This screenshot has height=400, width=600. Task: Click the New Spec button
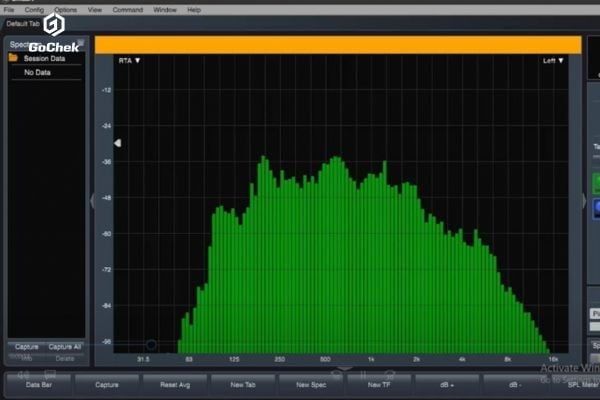click(311, 385)
